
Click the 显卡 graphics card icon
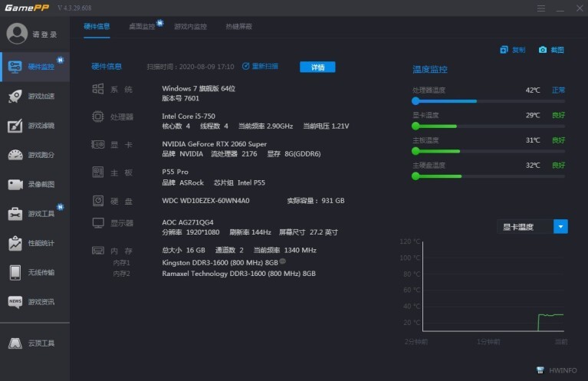(x=98, y=144)
